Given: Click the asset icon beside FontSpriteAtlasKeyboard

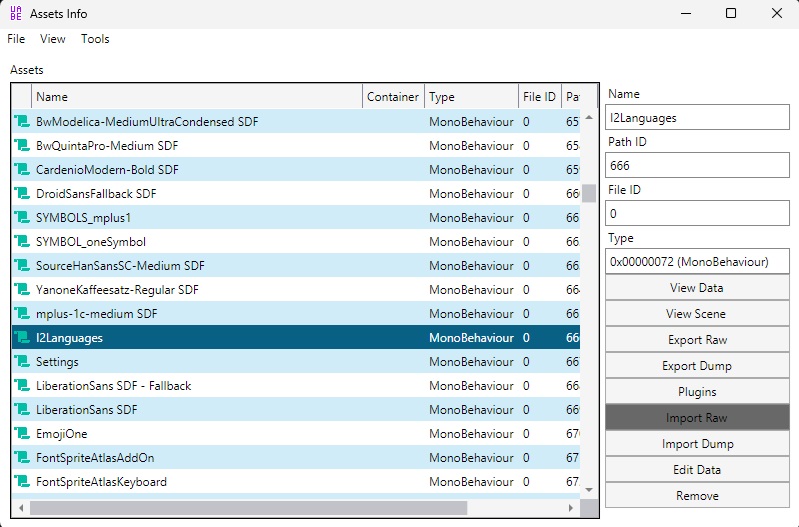Looking at the screenshot, I should coord(22,481).
